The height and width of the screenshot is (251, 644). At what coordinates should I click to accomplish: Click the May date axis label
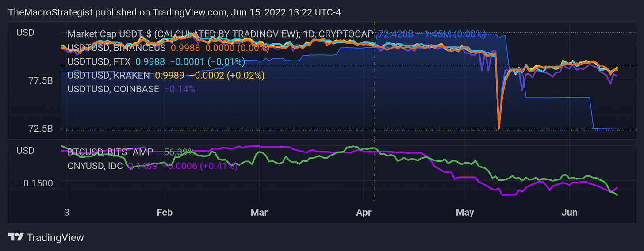465,213
